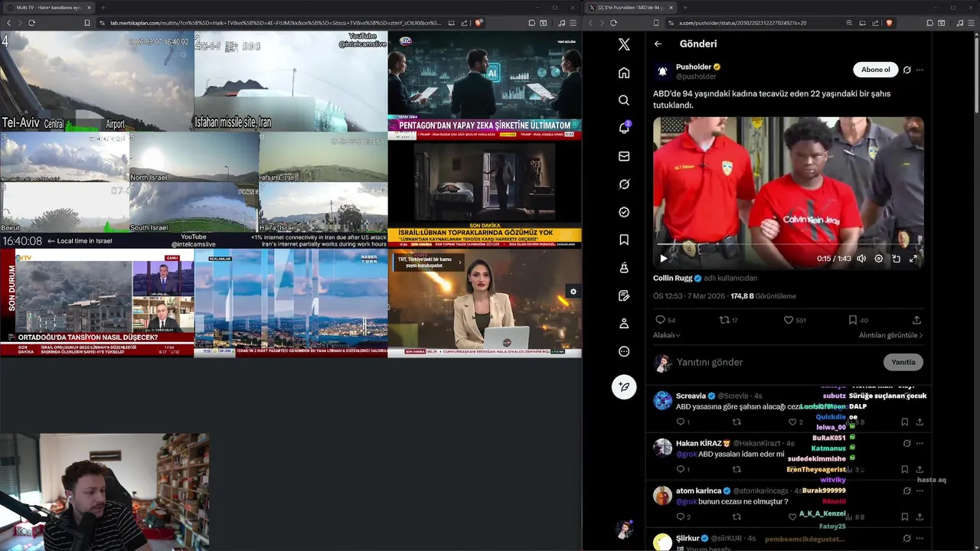This screenshot has width=980, height=551.
Task: Open picture-in-picture on tweet video
Action: (x=896, y=259)
